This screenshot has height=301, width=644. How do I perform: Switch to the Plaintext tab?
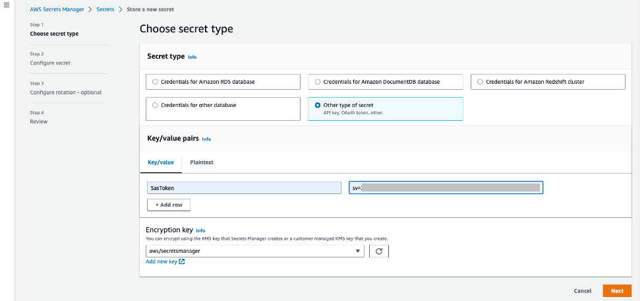[x=201, y=162]
